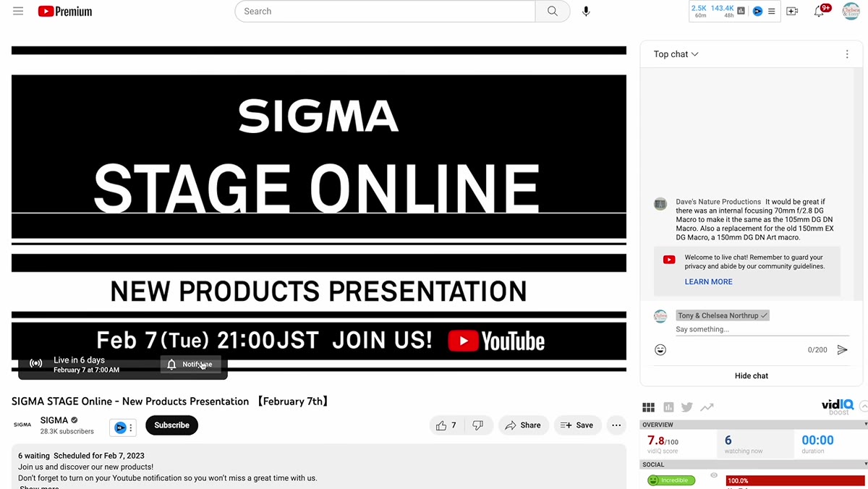Select vidIQ bar chart panel icon
Screen dimensions: 868x489
pos(668,407)
